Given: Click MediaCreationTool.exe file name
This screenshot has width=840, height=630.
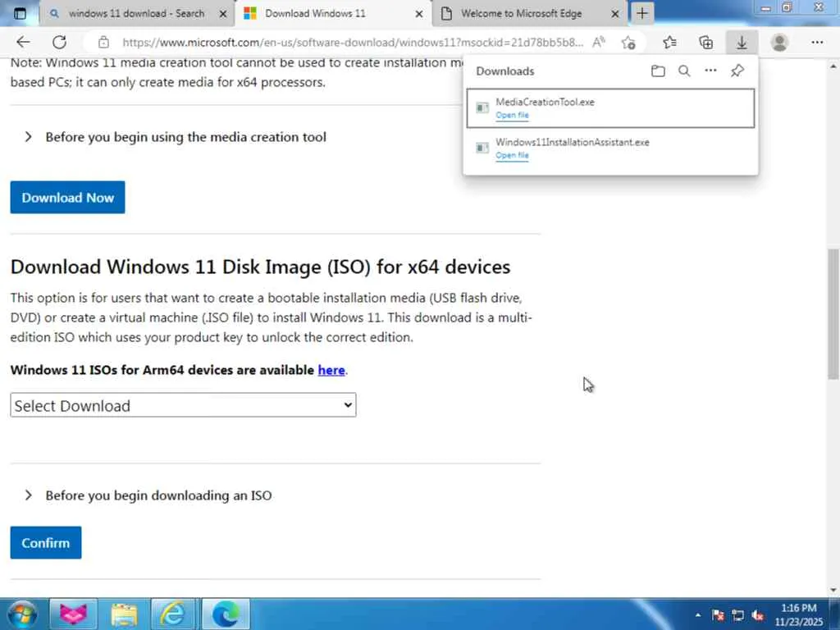Looking at the screenshot, I should click(x=545, y=102).
